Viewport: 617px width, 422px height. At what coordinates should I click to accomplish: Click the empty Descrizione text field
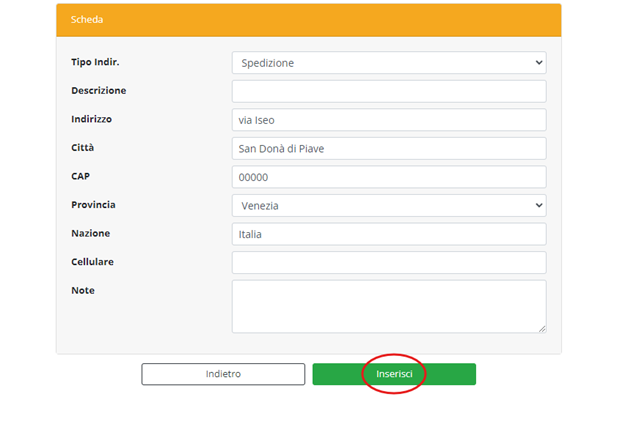(x=388, y=91)
